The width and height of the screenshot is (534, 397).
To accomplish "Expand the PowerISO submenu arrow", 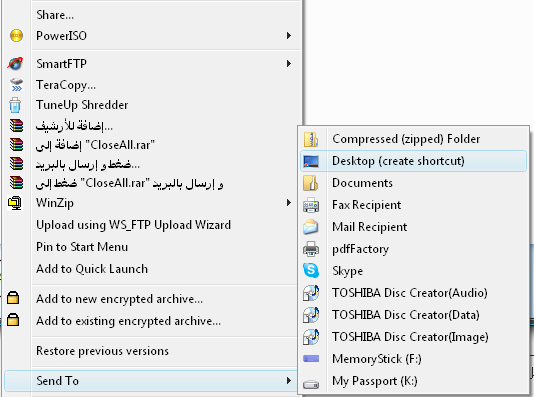I will 289,35.
